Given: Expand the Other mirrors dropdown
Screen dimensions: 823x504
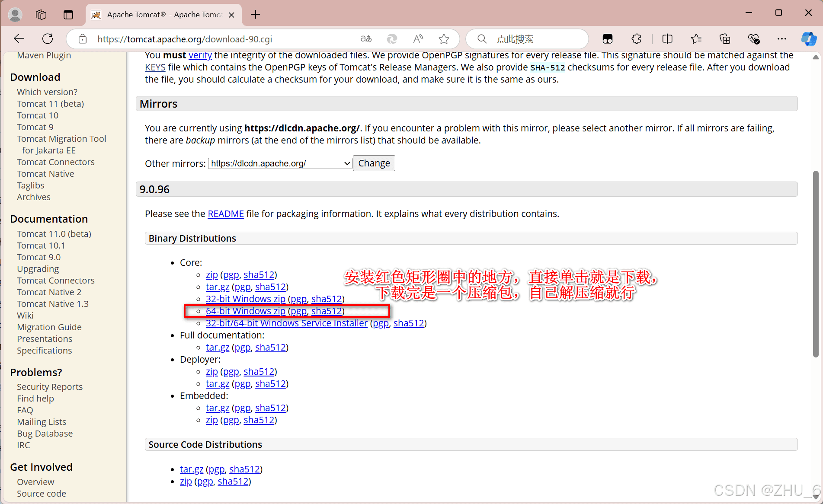Looking at the screenshot, I should [280, 163].
